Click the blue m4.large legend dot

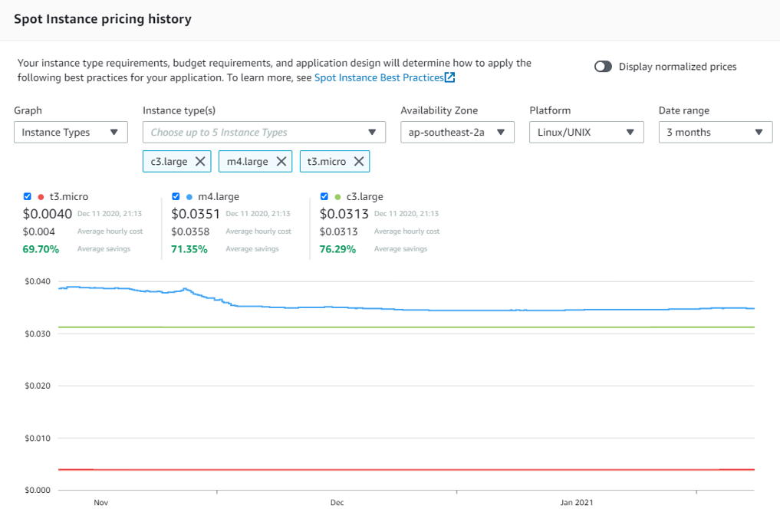pyautogui.click(x=189, y=197)
